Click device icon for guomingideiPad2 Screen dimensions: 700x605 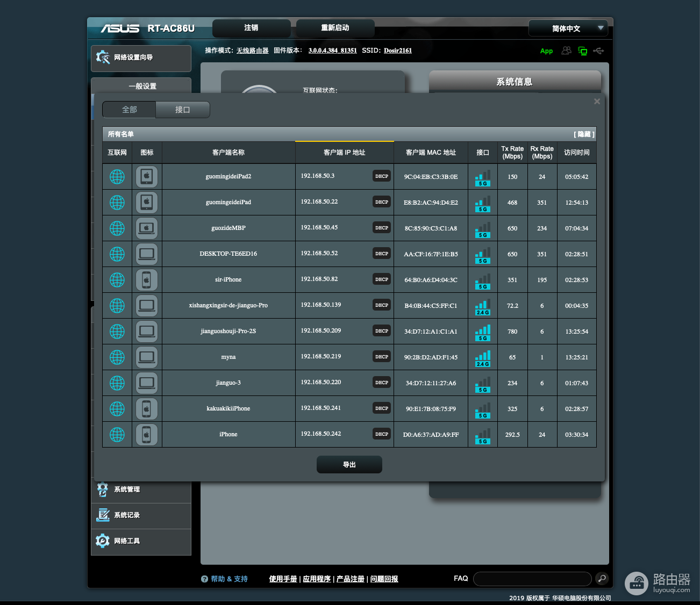coord(147,176)
